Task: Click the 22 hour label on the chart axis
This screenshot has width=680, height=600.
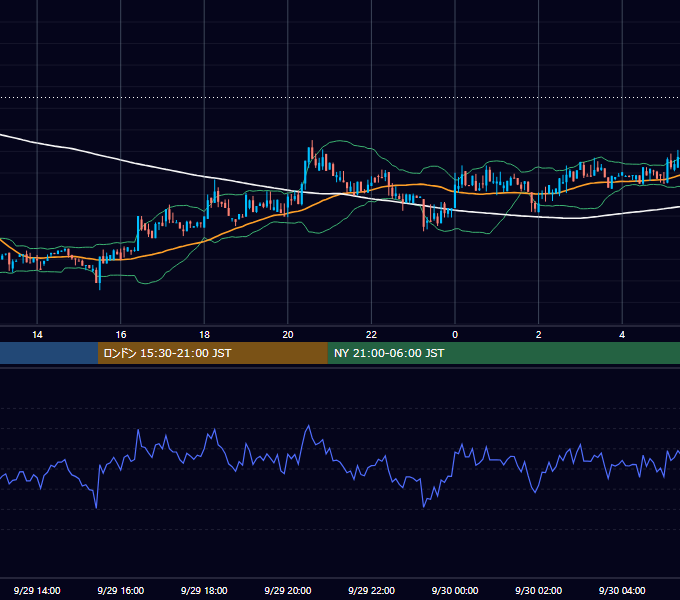Action: [x=371, y=335]
